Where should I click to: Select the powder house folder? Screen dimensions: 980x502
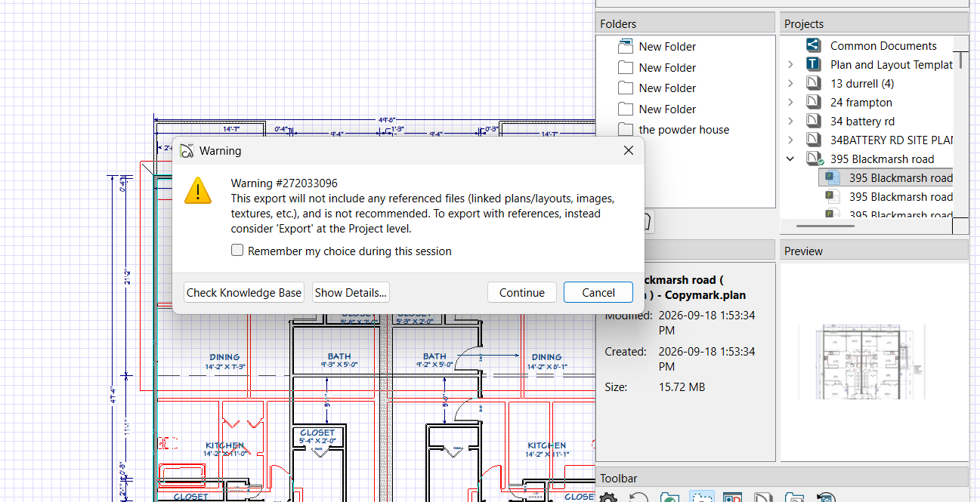point(684,129)
